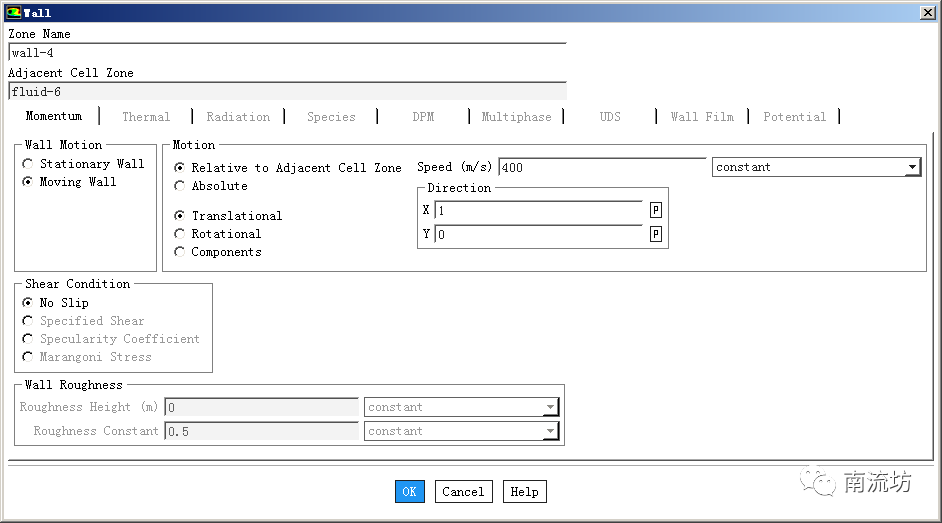Open Help for wall settings
Screen dimensions: 942x523
coord(524,491)
